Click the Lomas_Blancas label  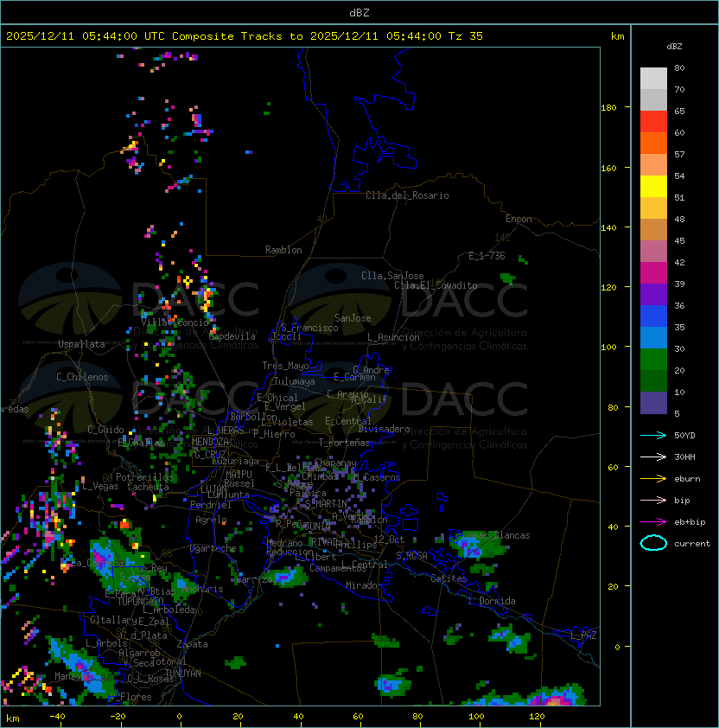pyautogui.click(x=496, y=535)
